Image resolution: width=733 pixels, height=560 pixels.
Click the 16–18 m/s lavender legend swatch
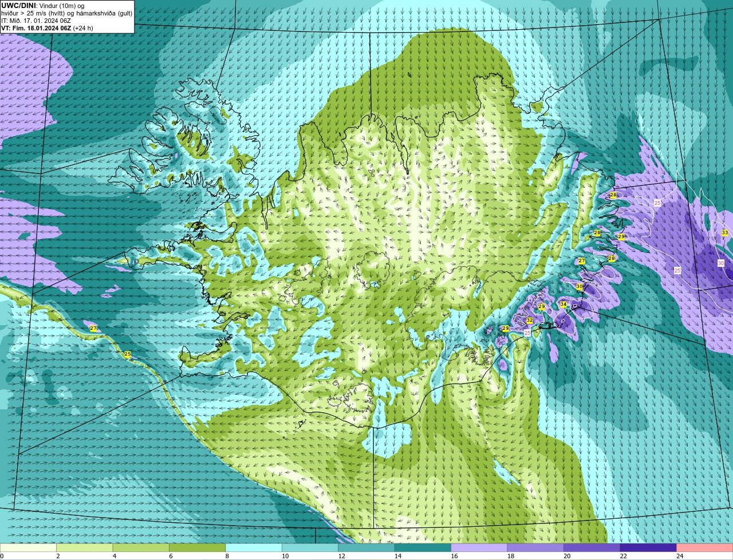[479, 547]
